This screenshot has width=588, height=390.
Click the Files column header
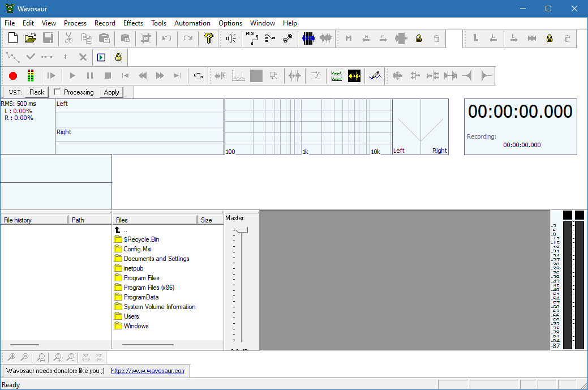point(155,220)
